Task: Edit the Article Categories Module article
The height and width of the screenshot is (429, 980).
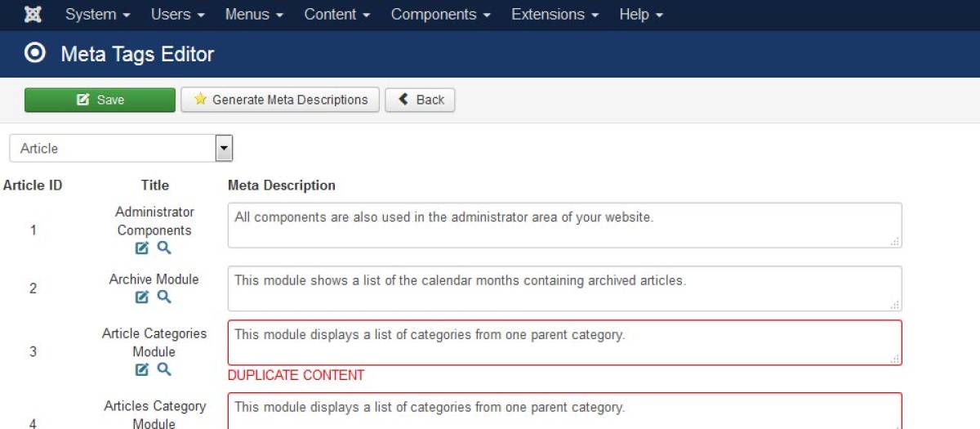Action: 142,369
